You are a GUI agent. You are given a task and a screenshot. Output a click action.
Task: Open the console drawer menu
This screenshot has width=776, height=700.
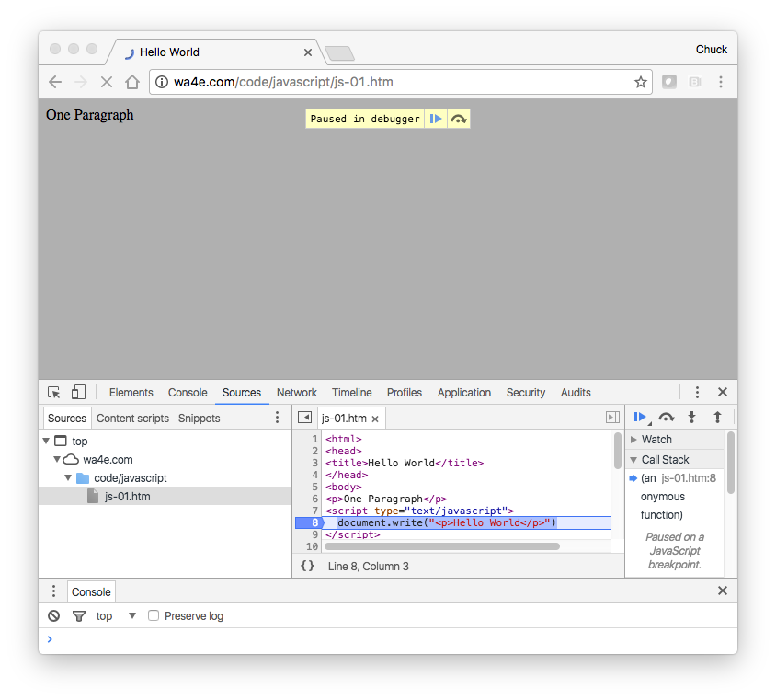tap(53, 591)
